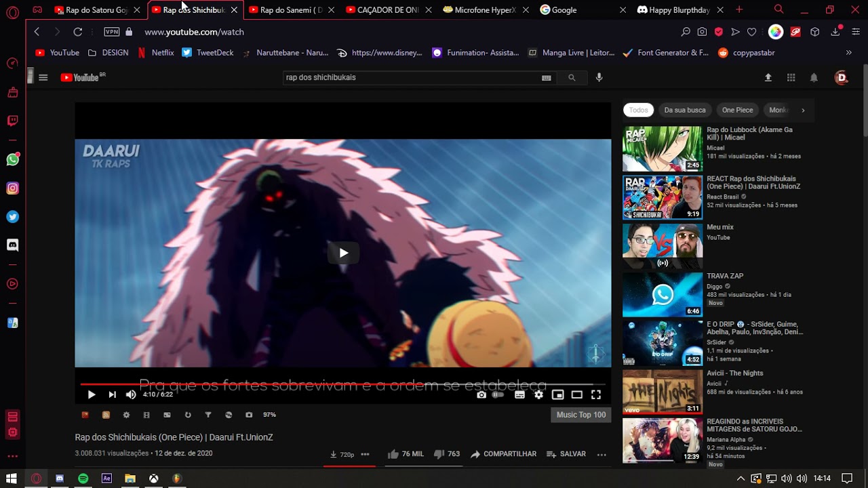
Task: Open Discord in the Opera sidebar
Action: [x=12, y=245]
